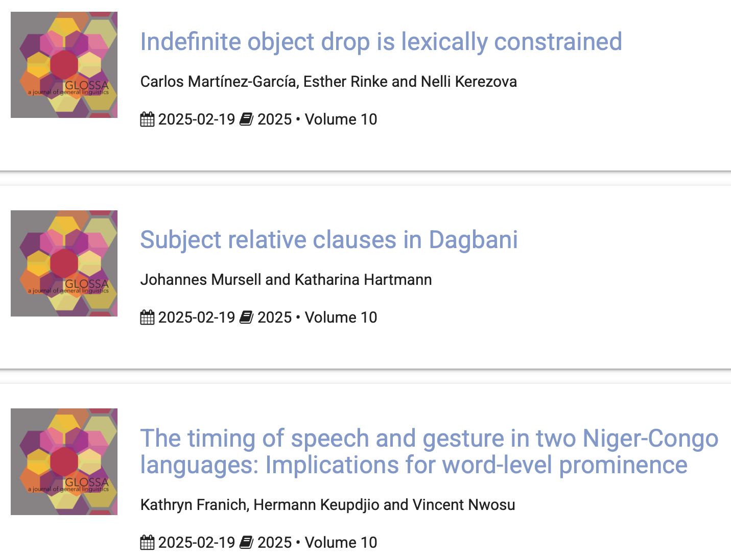
Task: Open the "Indefinite object drop is lexically constrained" article
Action: pos(381,42)
